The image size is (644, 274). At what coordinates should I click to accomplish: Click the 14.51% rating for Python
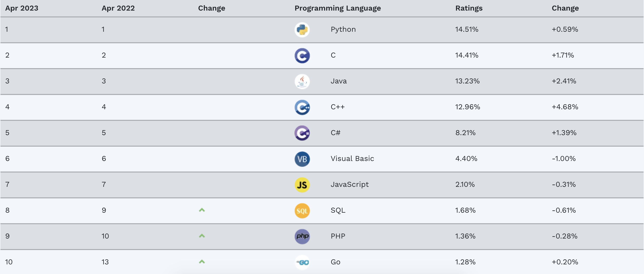467,30
